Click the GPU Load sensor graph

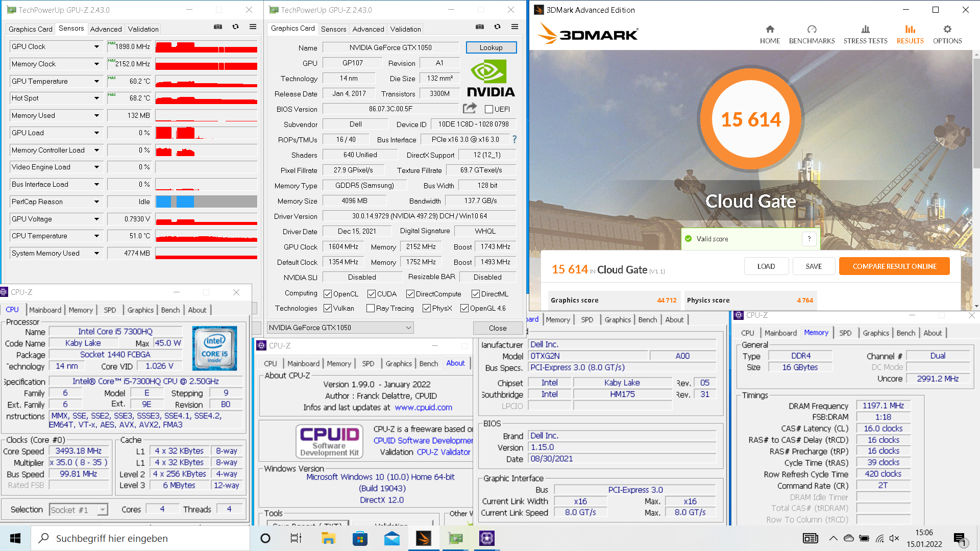[x=206, y=133]
